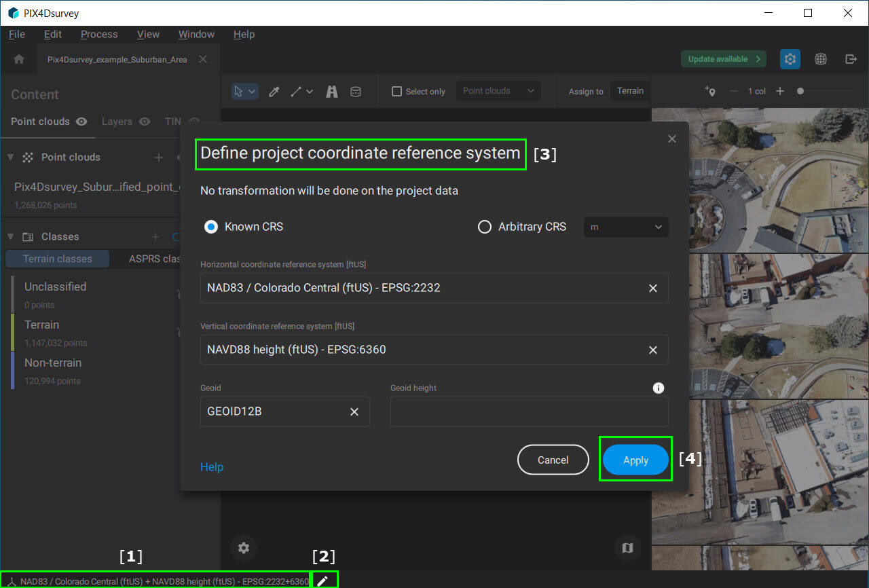Click the horizontal CRS NAD83 Colorado Central field

pyautogui.click(x=434, y=288)
